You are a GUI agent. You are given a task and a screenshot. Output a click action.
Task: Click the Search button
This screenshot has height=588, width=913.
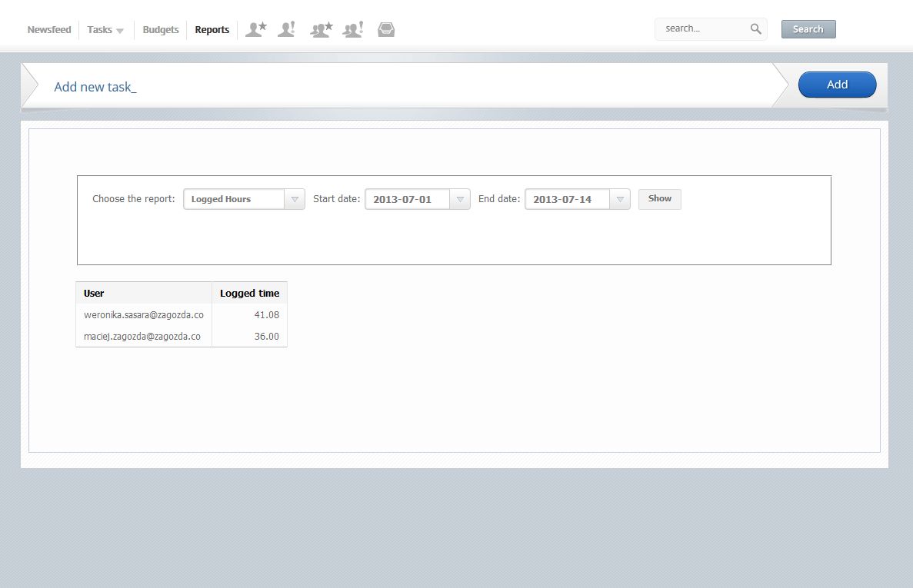point(808,28)
